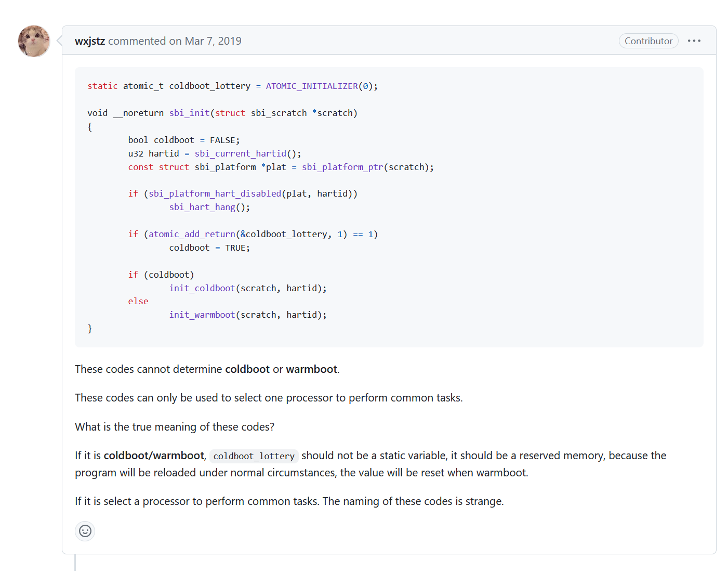Screen dimensions: 728x571
Task: Click the sentence 'These codes cannot determine coldboot or warmboot'
Action: click(207, 369)
